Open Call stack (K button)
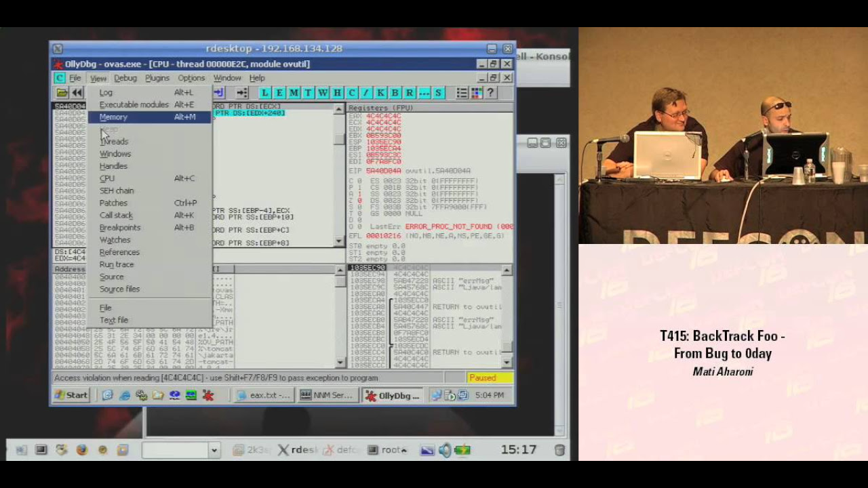Viewport: 868px width, 488px height. [x=380, y=93]
